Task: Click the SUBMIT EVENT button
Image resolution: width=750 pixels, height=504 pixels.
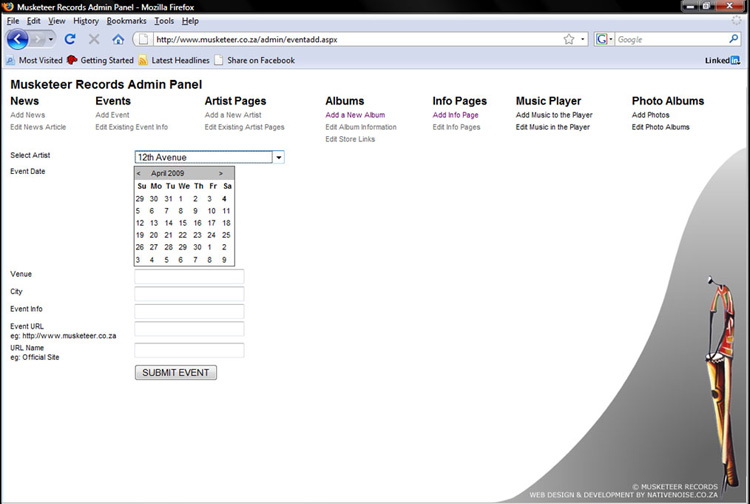Action: coord(176,373)
